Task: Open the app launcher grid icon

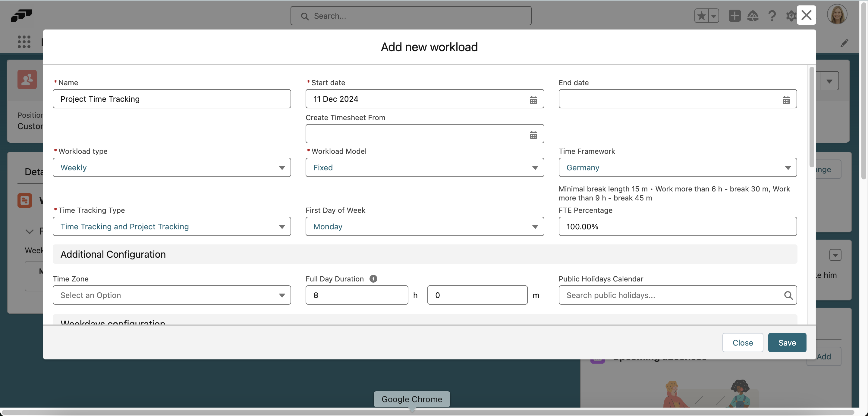Action: click(x=24, y=42)
